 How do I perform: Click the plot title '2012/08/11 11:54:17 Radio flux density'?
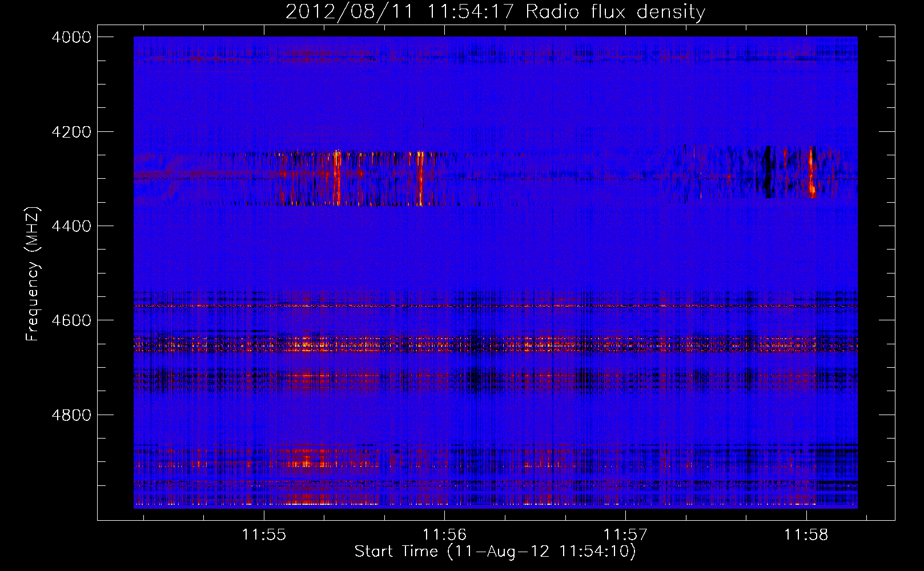point(495,11)
